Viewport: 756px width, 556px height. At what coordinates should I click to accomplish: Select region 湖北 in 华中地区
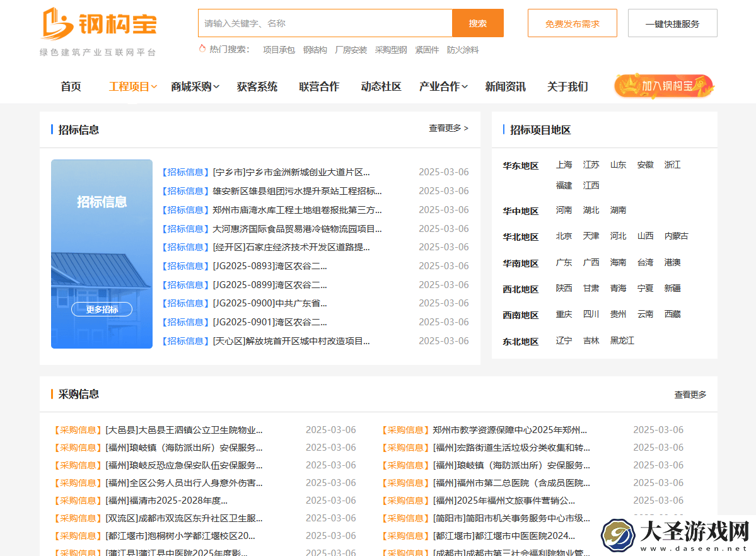(591, 211)
